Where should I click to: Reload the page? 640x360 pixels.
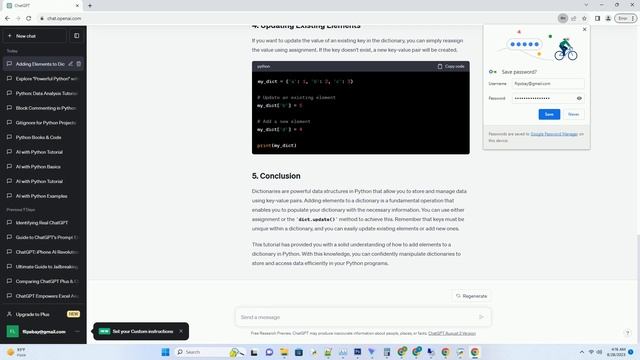click(29, 18)
